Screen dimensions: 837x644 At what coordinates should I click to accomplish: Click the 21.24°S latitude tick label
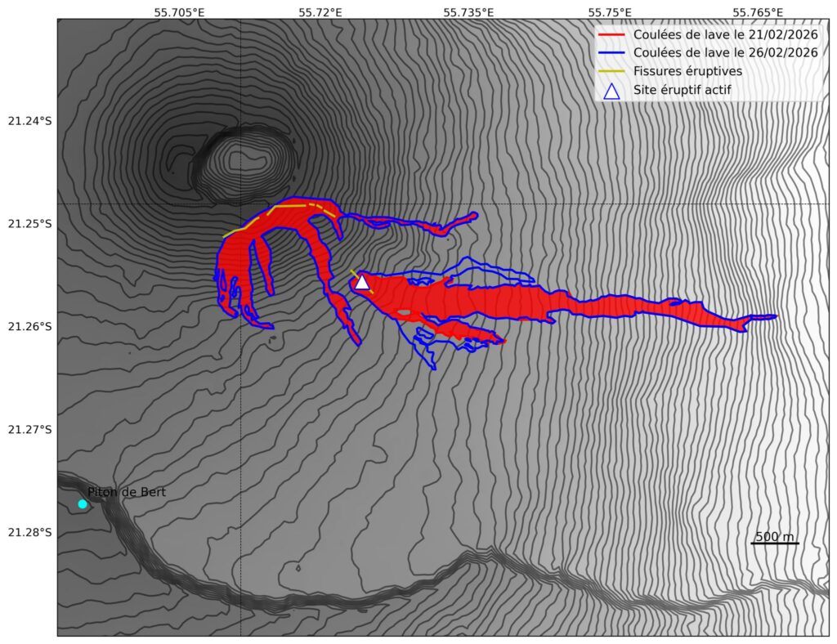pyautogui.click(x=29, y=121)
